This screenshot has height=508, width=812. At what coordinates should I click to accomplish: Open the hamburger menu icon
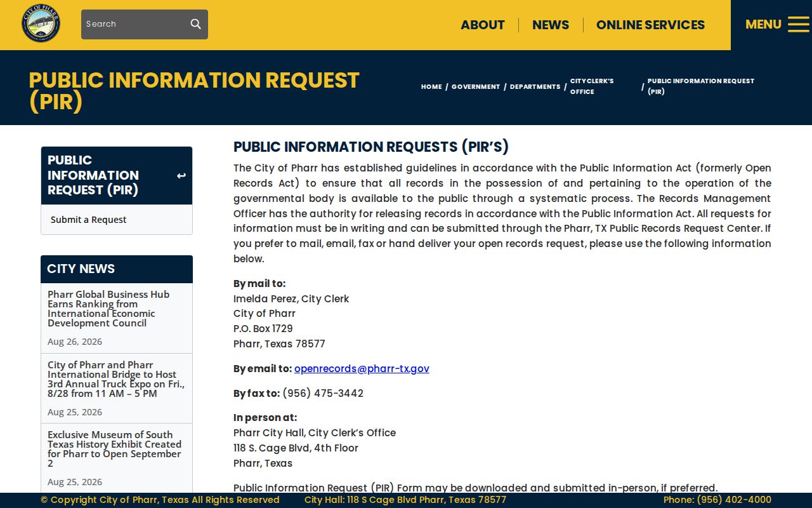pyautogui.click(x=799, y=25)
